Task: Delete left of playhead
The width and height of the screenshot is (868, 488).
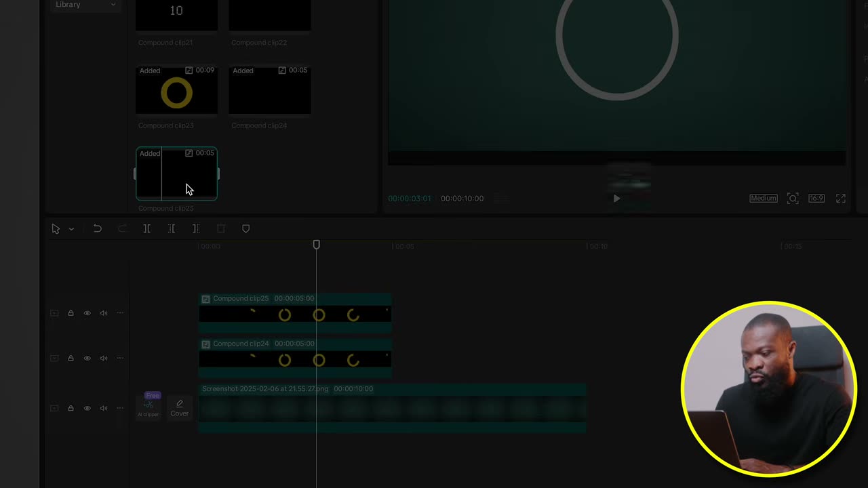Action: point(172,229)
